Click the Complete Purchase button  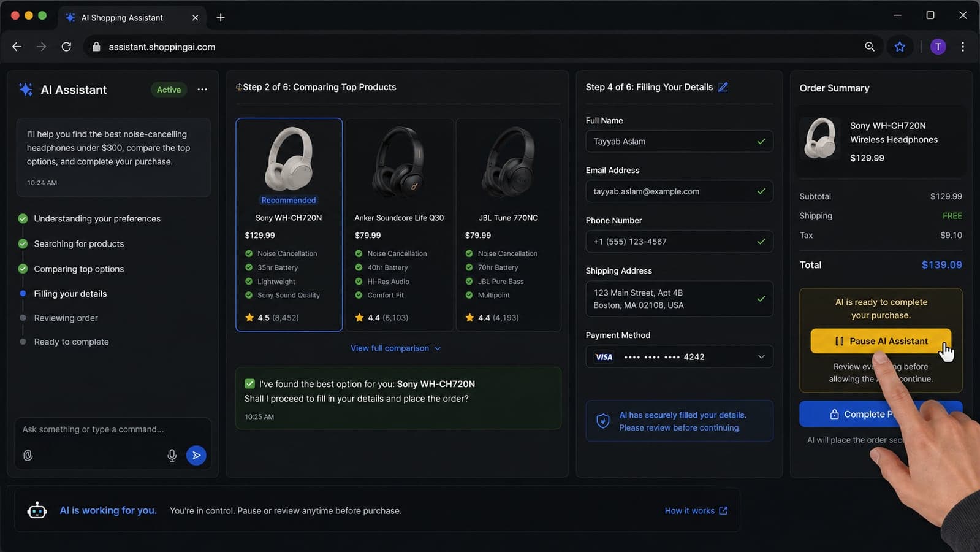click(x=881, y=414)
